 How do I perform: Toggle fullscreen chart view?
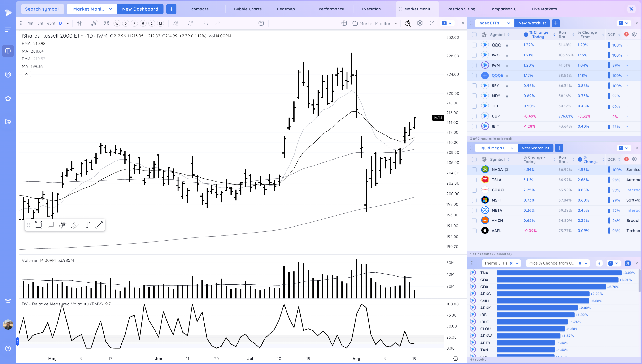click(432, 23)
